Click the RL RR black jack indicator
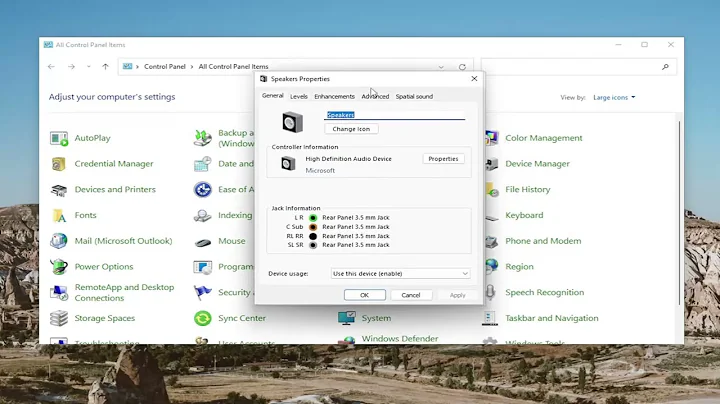The width and height of the screenshot is (720, 404). click(x=313, y=236)
